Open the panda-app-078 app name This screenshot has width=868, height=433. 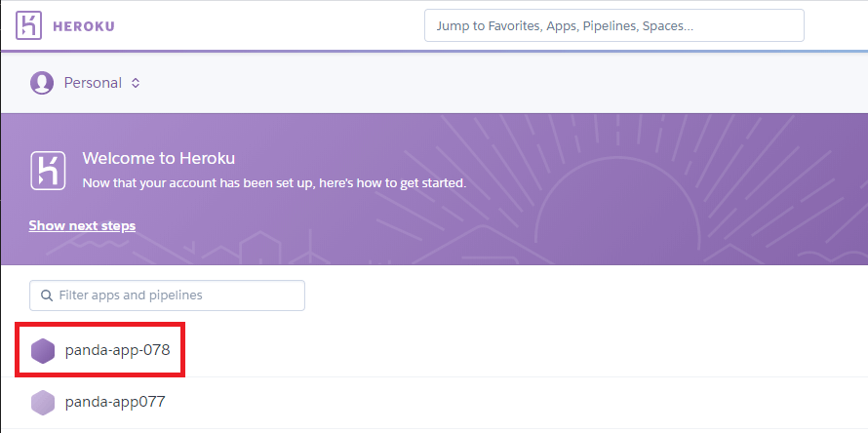point(117,350)
